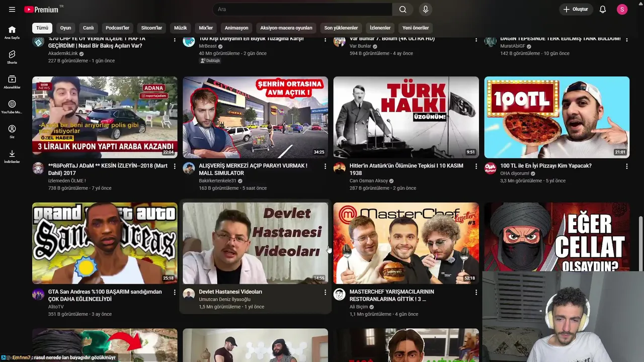Visit the MuratAbiGF channel name

point(513,46)
